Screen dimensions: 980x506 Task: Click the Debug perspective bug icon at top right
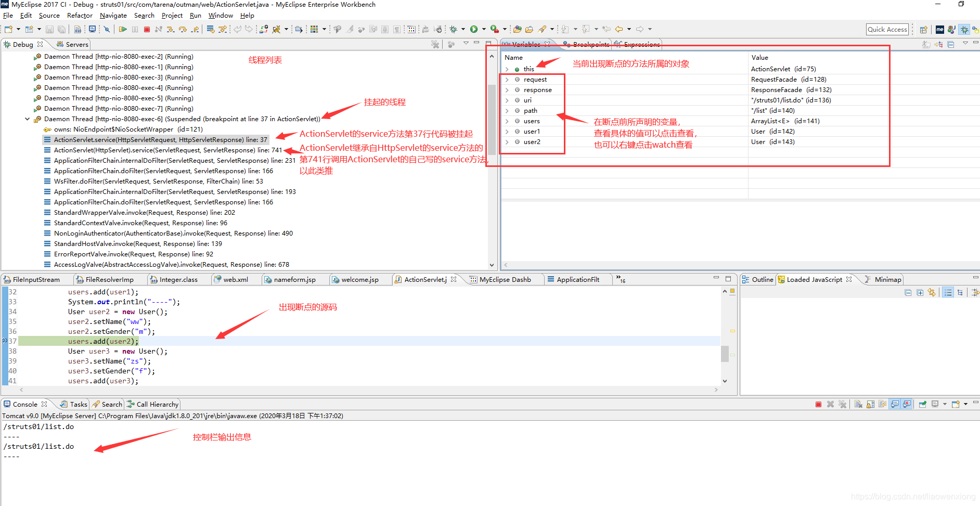coord(964,30)
